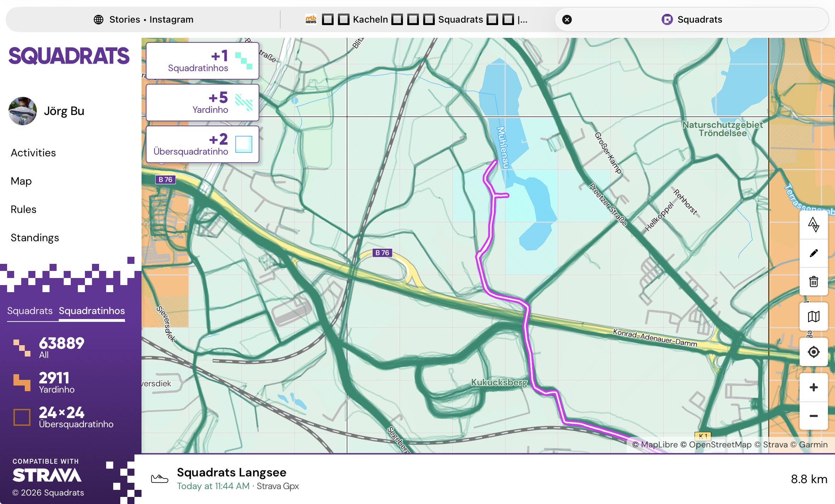This screenshot has height=504, width=835.
Task: Click the Squadrats Langsee activity title
Action: coord(231,473)
